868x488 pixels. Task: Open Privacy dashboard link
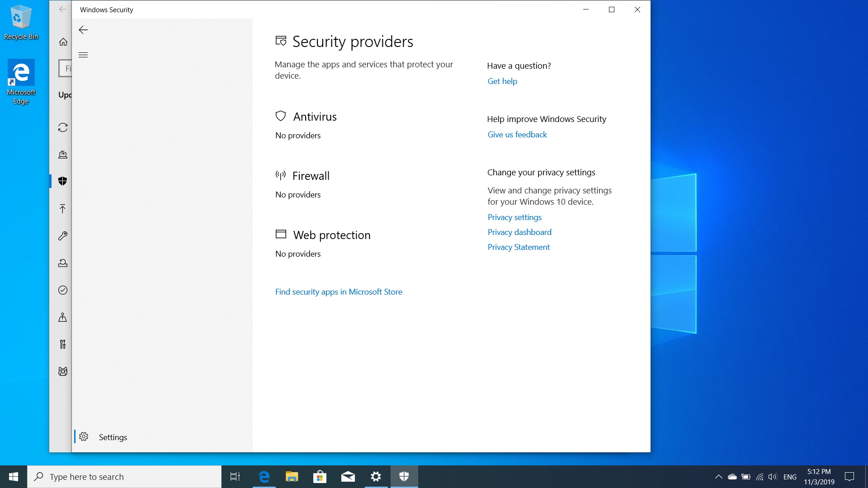(519, 232)
